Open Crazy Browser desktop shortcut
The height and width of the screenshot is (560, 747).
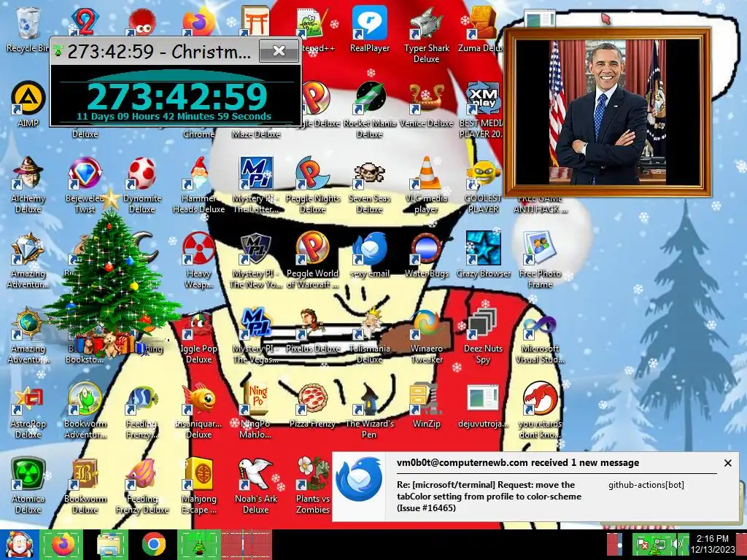pyautogui.click(x=483, y=255)
